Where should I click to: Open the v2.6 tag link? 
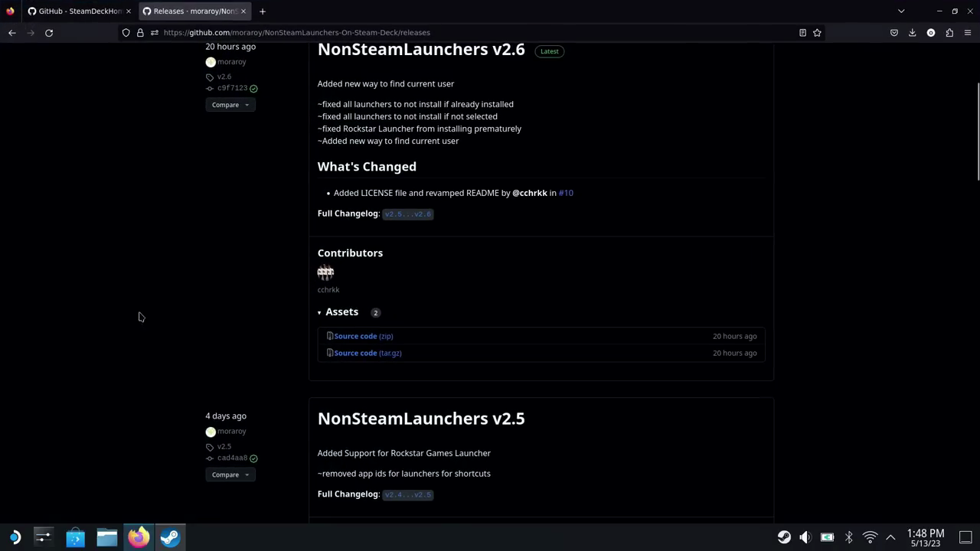[x=224, y=77]
